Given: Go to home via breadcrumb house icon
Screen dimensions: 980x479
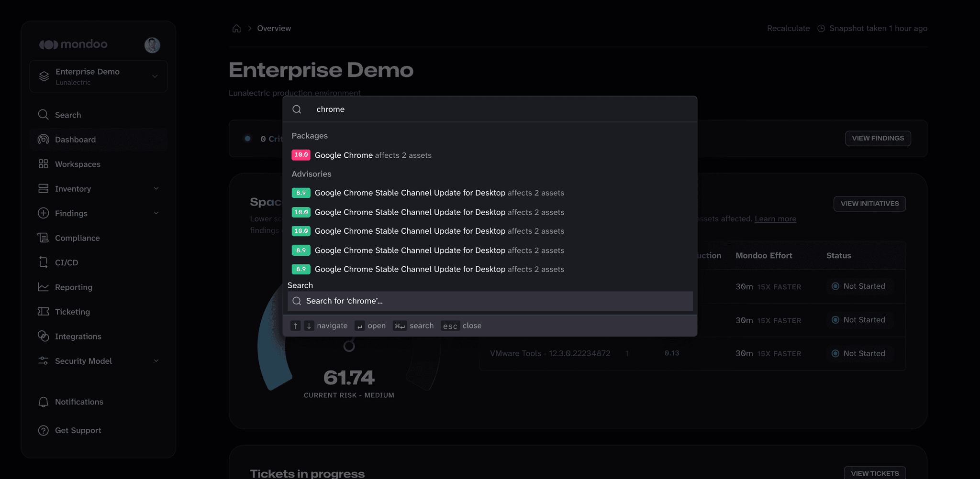Looking at the screenshot, I should [x=236, y=28].
